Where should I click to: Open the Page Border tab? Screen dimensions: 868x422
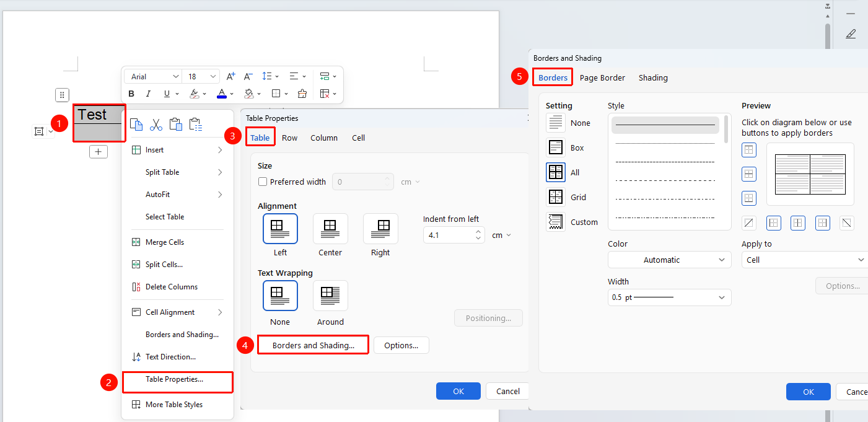pos(602,77)
